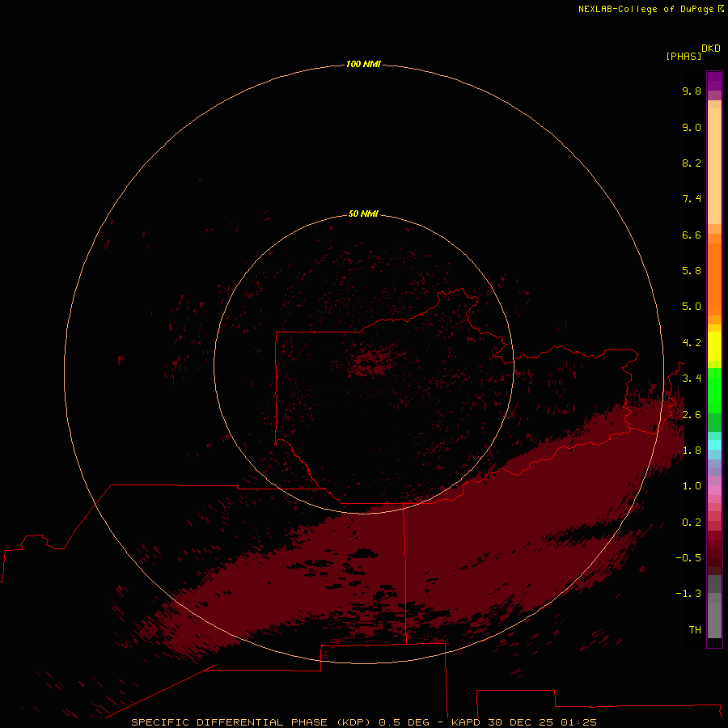The height and width of the screenshot is (728, 728).
Task: Click the light peach segment of color bar
Action: [714, 166]
